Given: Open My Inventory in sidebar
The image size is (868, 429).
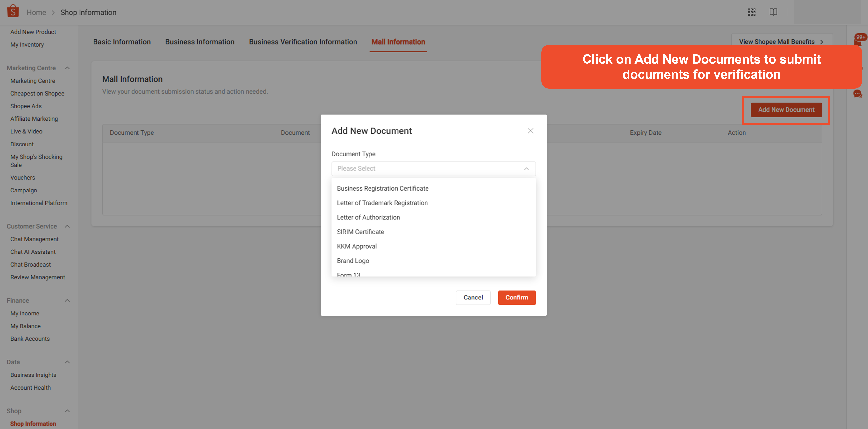Looking at the screenshot, I should point(27,45).
